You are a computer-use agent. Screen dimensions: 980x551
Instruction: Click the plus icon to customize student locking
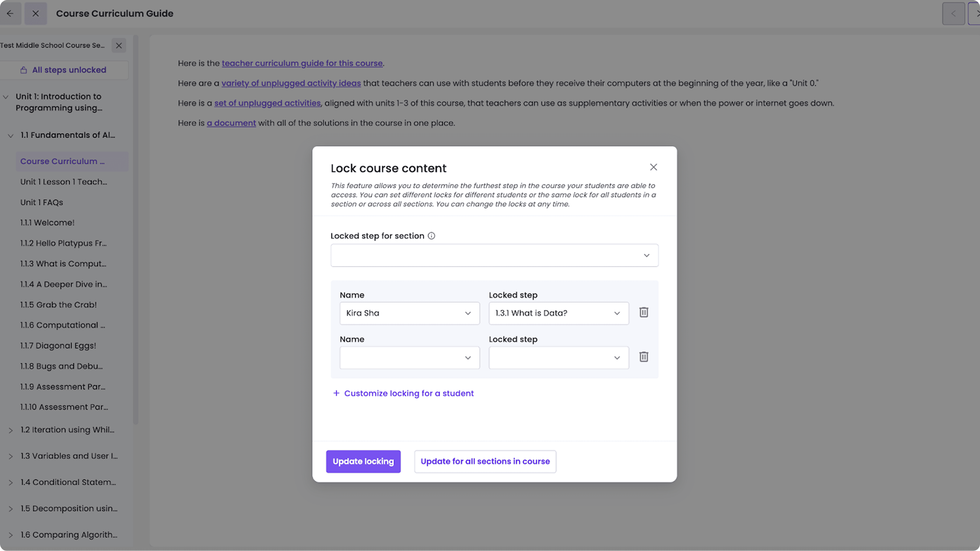coord(336,393)
